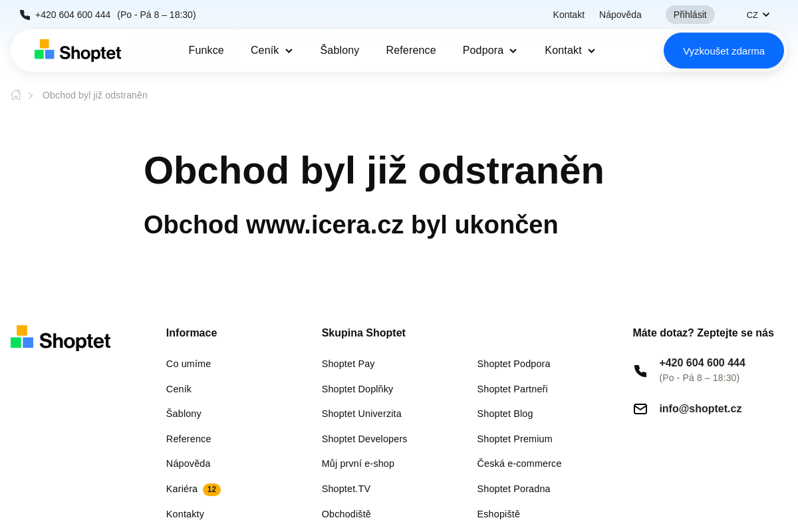Click the Kariéra jobs count badge

point(211,489)
